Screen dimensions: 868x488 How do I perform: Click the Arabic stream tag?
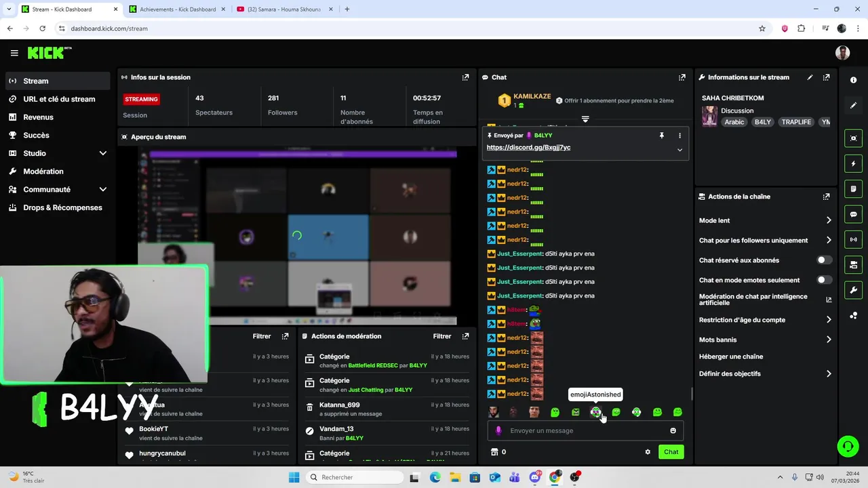(734, 122)
